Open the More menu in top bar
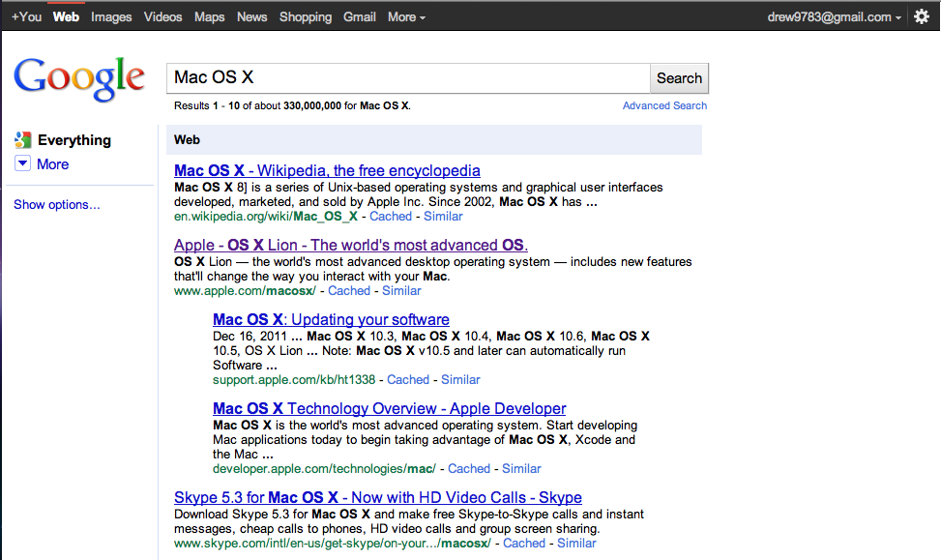The height and width of the screenshot is (560, 941). point(406,16)
